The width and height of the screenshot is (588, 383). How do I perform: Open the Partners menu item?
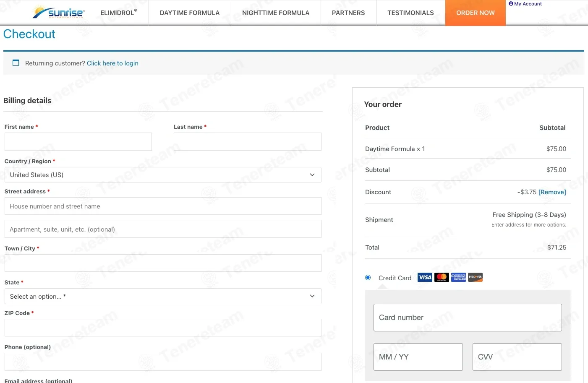[348, 13]
